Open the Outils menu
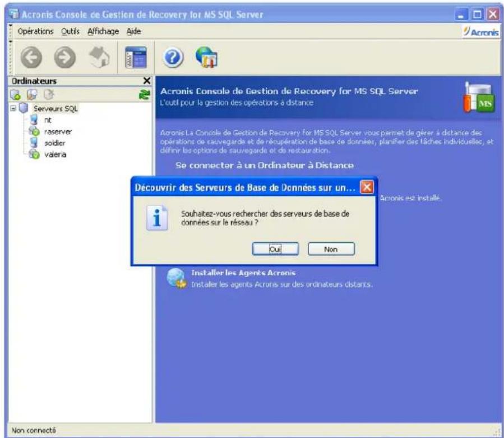504x438 pixels. pyautogui.click(x=71, y=31)
